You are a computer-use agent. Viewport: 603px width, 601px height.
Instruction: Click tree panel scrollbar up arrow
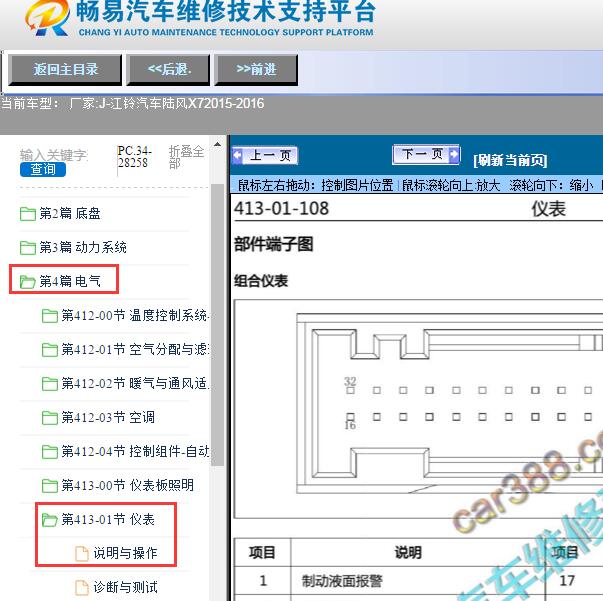pos(217,145)
